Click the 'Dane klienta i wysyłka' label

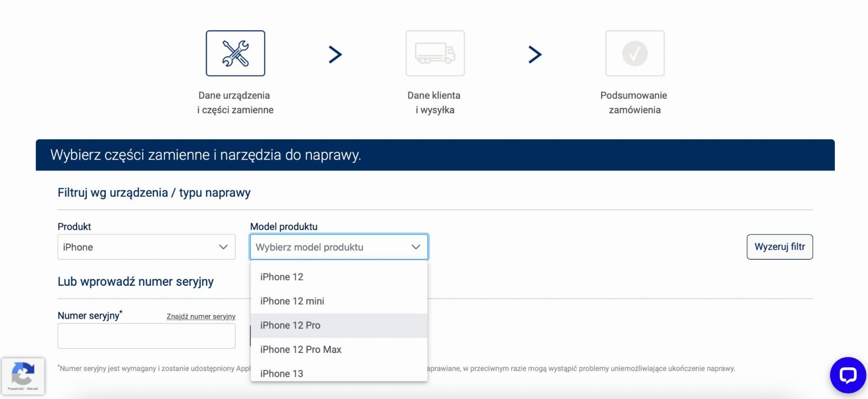coord(435,102)
